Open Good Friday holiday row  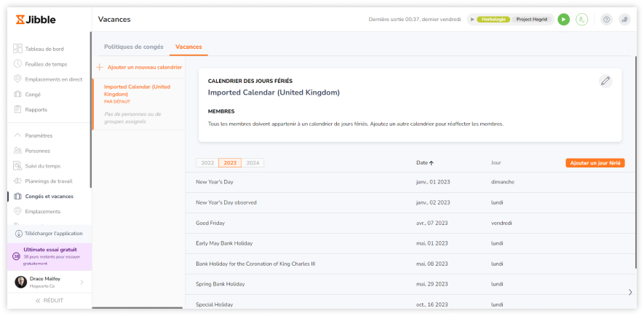coord(410,223)
